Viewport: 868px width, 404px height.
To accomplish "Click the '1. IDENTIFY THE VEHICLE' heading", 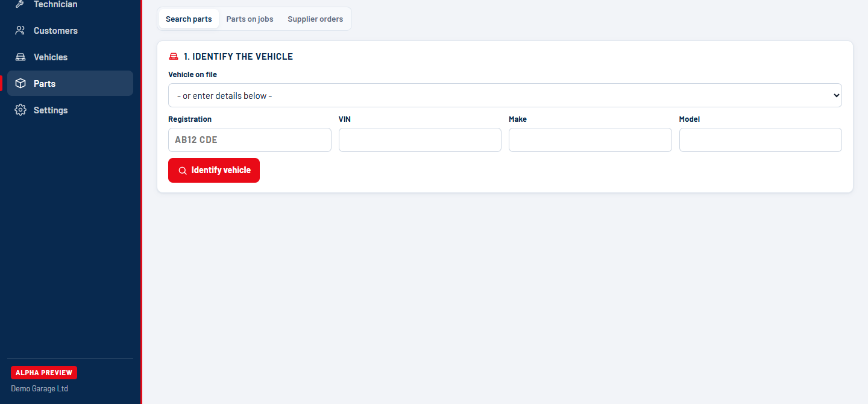I will coord(238,57).
